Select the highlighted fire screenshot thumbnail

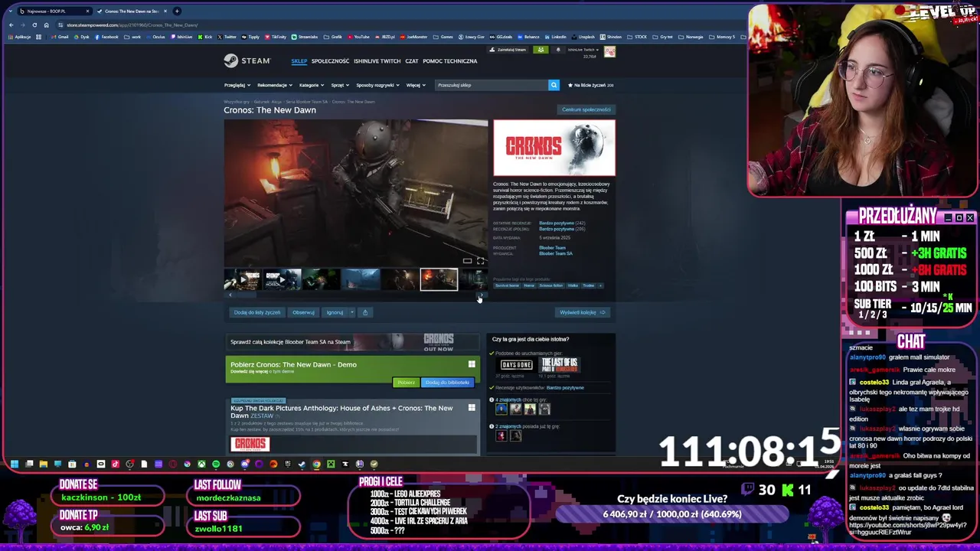point(439,279)
